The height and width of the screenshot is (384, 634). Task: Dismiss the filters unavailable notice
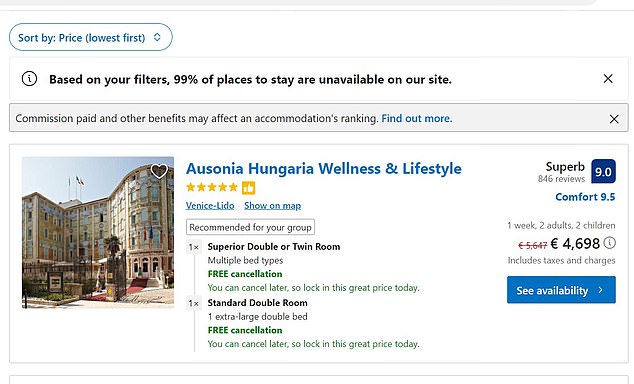point(608,79)
